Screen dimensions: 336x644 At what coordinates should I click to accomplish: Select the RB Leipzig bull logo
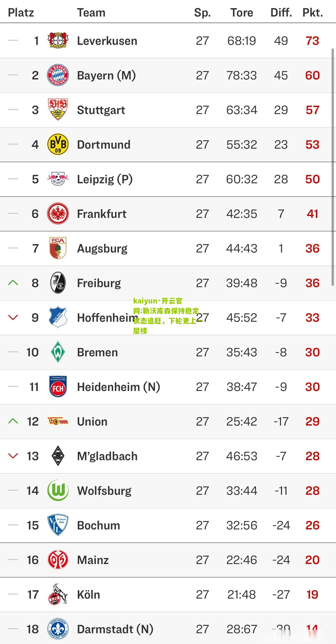(58, 179)
